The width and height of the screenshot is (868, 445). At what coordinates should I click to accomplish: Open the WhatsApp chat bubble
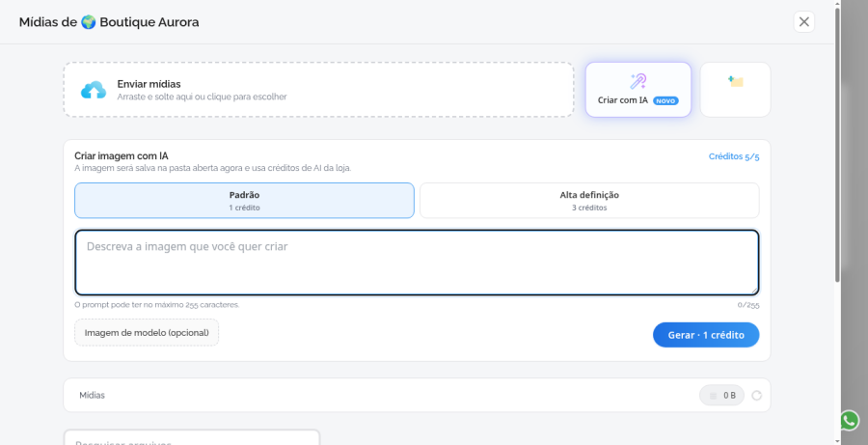[849, 420]
